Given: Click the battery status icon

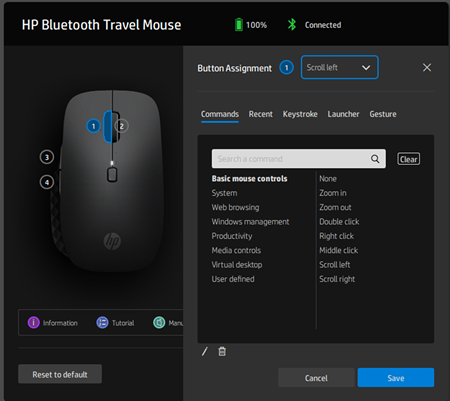Looking at the screenshot, I should pos(239,25).
